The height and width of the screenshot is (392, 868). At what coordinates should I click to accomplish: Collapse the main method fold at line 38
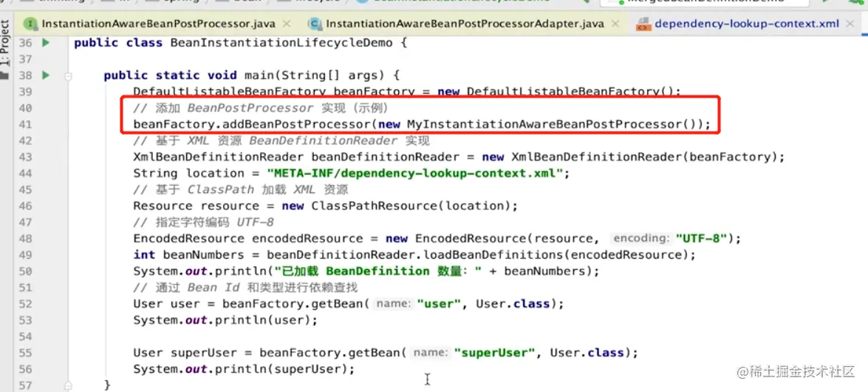coord(68,76)
